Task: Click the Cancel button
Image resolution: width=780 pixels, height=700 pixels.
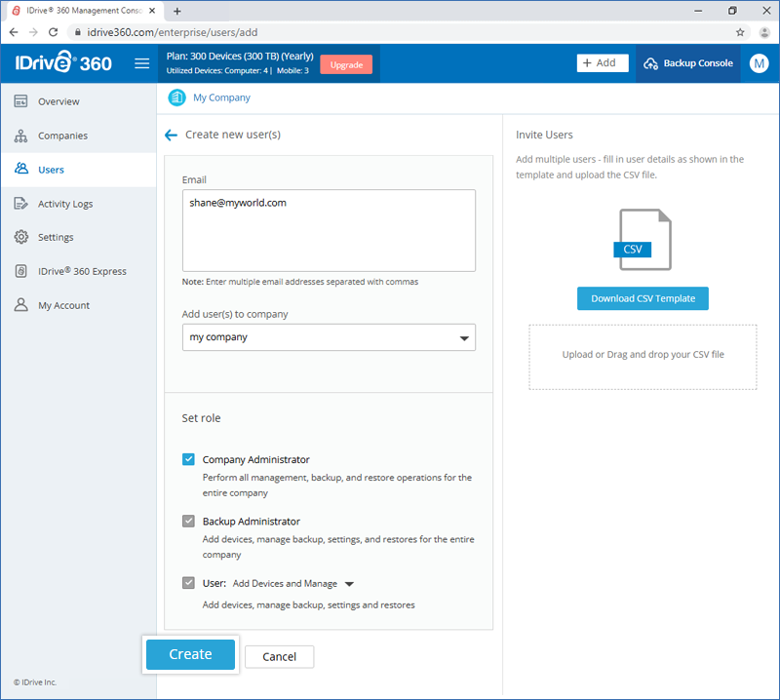Action: (x=280, y=657)
